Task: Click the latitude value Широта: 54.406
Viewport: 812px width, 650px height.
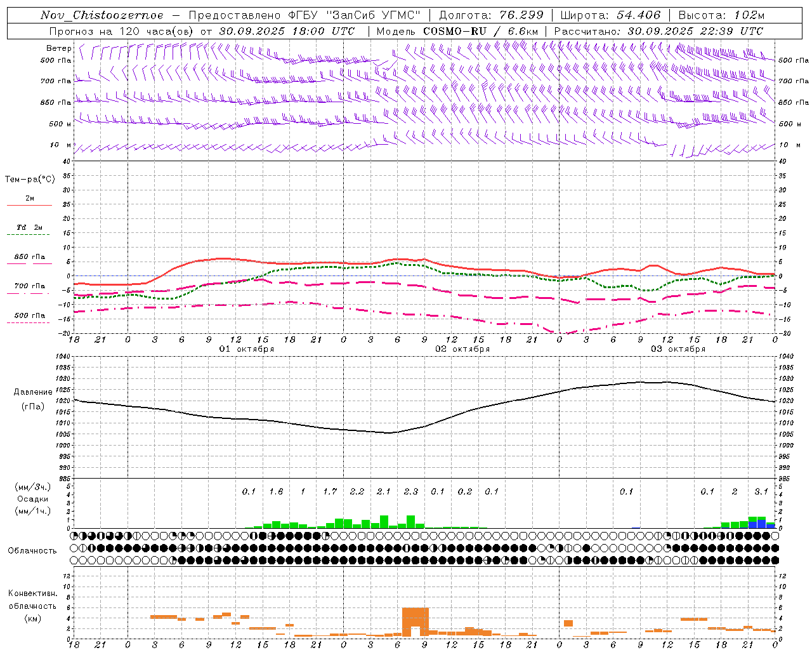Action: tap(610, 15)
